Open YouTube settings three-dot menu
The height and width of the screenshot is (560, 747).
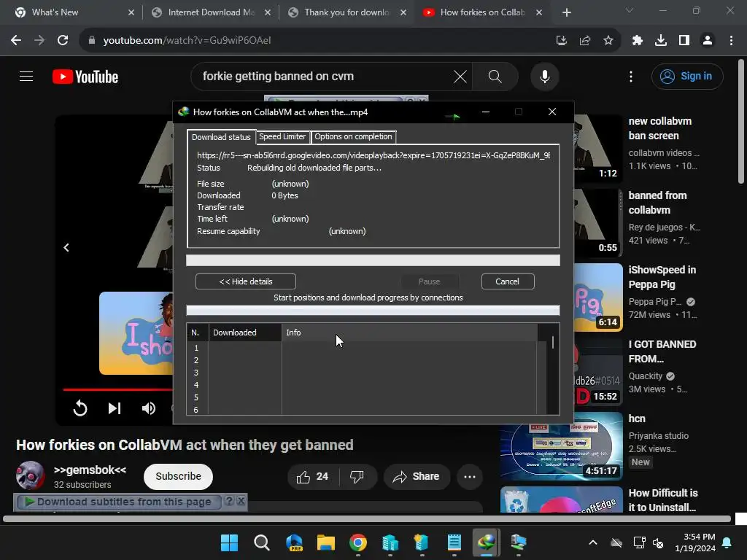(631, 77)
